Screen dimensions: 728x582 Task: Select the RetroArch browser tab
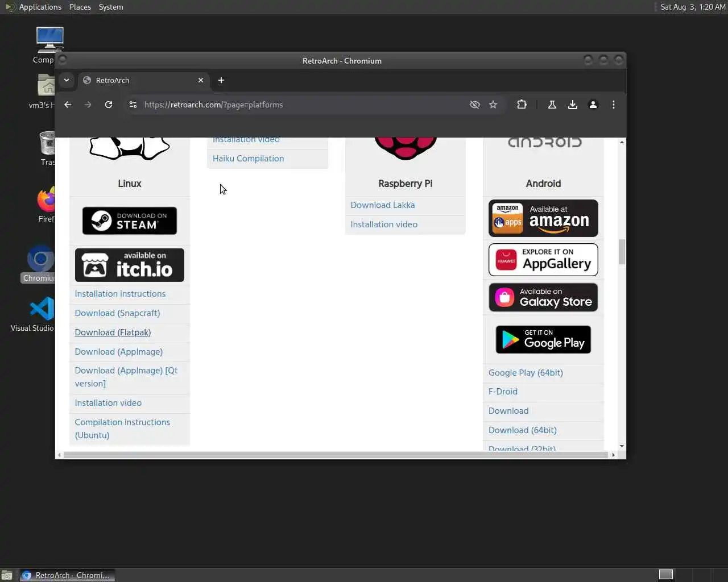tap(142, 80)
